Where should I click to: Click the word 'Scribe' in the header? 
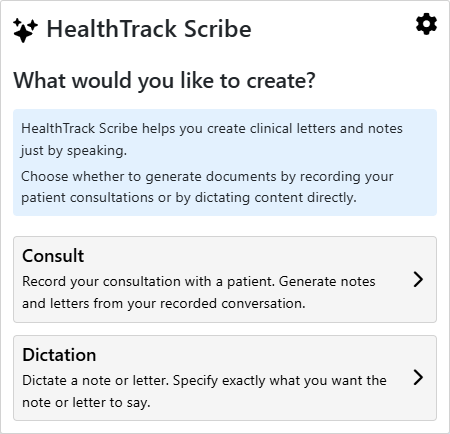[217, 29]
